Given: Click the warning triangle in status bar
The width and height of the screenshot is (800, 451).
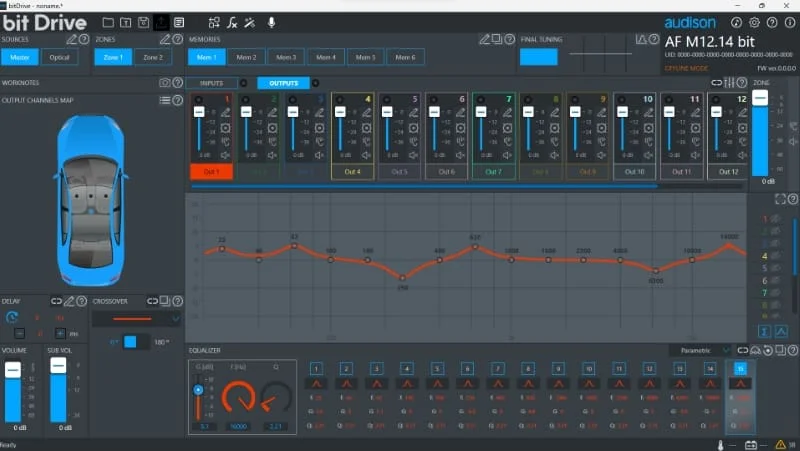Looking at the screenshot, I should pos(781,445).
